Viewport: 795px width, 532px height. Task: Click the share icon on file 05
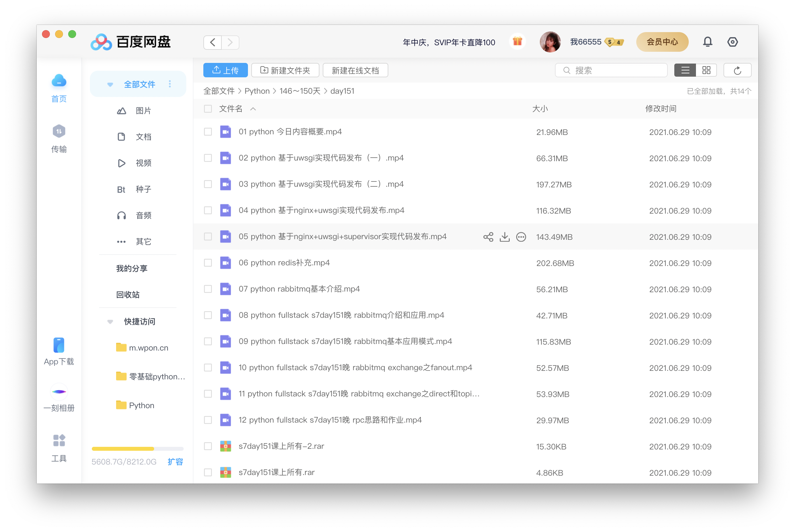pyautogui.click(x=488, y=237)
